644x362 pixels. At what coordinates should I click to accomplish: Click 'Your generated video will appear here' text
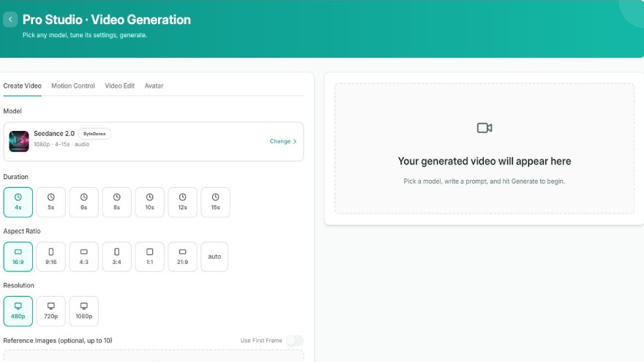pyautogui.click(x=484, y=162)
